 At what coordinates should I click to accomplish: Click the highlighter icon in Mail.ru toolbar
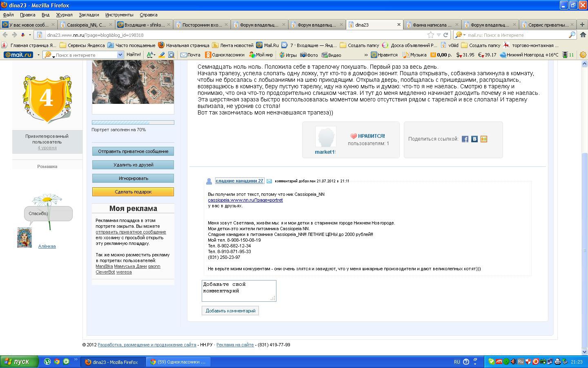[162, 55]
